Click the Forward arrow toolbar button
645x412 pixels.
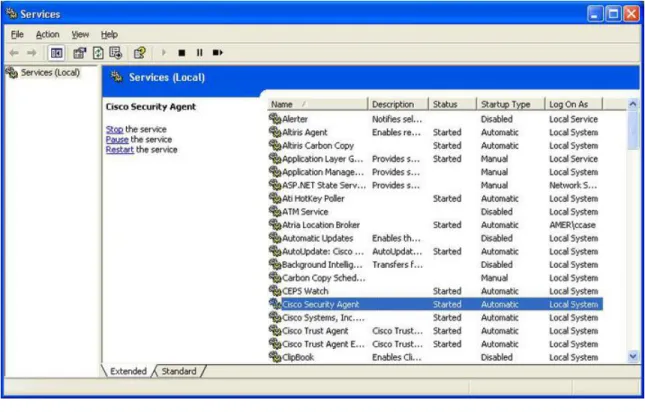point(31,53)
